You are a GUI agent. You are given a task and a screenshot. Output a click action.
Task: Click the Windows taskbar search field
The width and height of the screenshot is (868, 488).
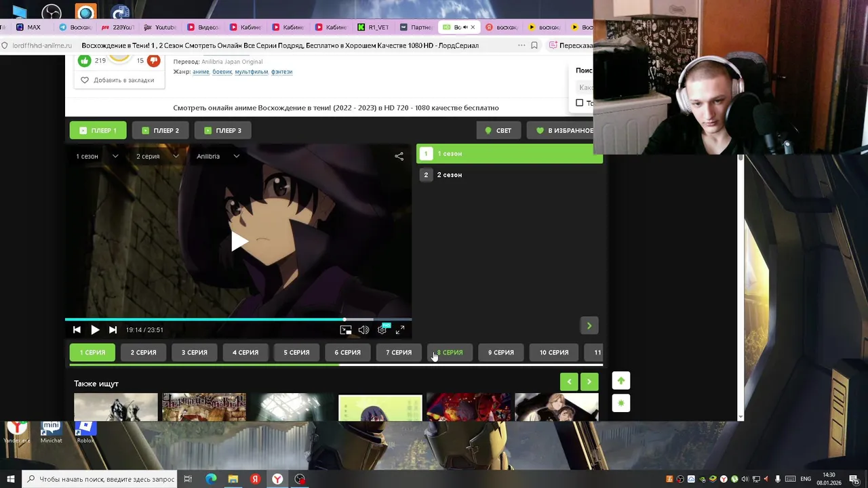(x=100, y=479)
